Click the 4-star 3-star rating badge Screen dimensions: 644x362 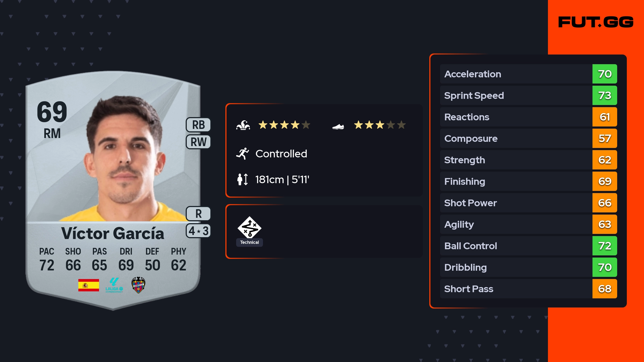198,231
